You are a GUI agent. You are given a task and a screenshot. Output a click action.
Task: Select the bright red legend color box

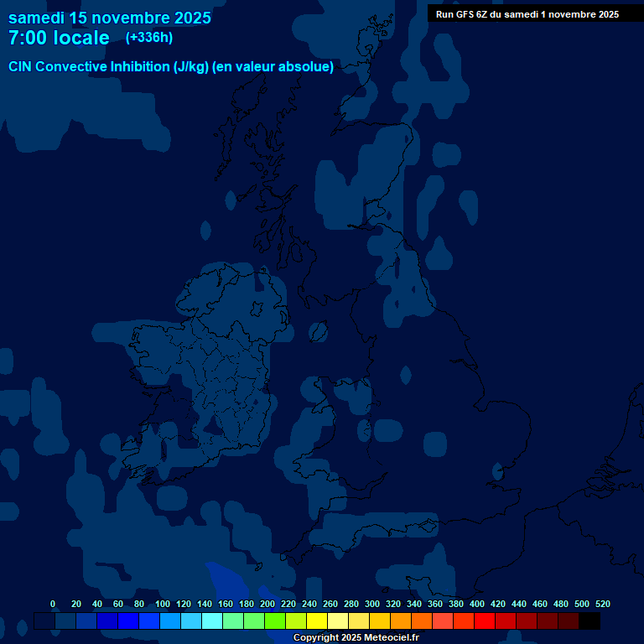485,621
